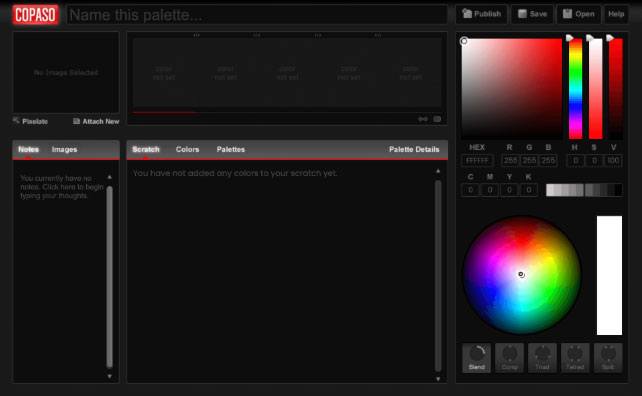642x396 pixels.
Task: Click the B value field
Action: click(548, 161)
